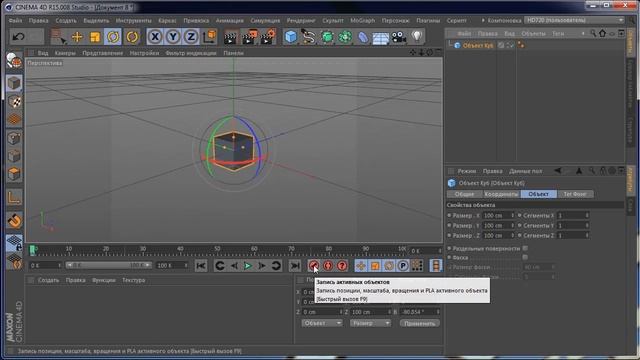This screenshot has height=360, width=640.
Task: Click the Make Editable icon in left palette
Action: click(14, 61)
